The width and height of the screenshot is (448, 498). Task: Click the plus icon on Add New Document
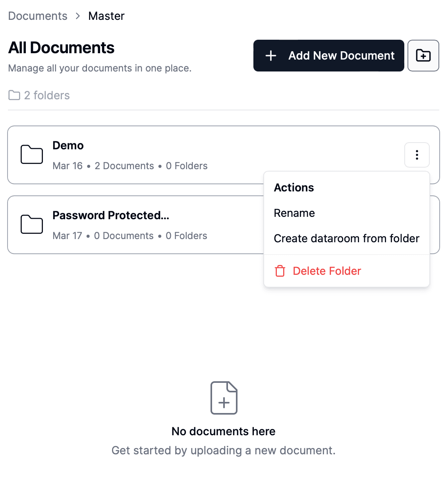point(271,56)
